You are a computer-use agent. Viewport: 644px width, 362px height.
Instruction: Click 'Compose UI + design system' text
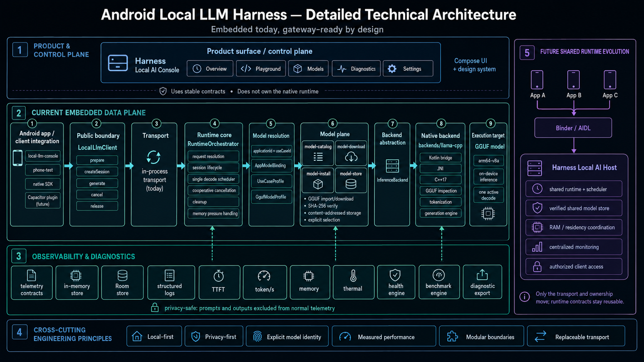[474, 65]
